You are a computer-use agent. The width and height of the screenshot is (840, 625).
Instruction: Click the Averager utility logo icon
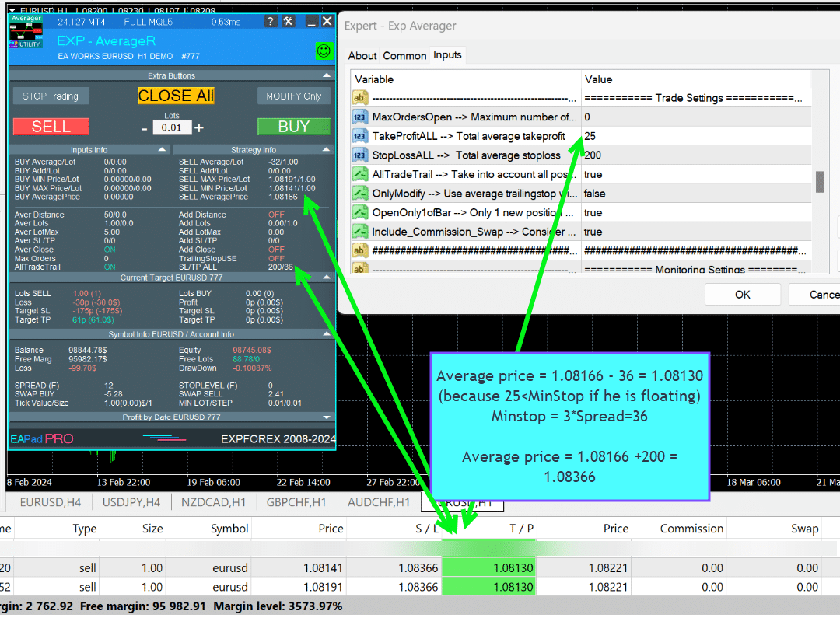tap(26, 32)
